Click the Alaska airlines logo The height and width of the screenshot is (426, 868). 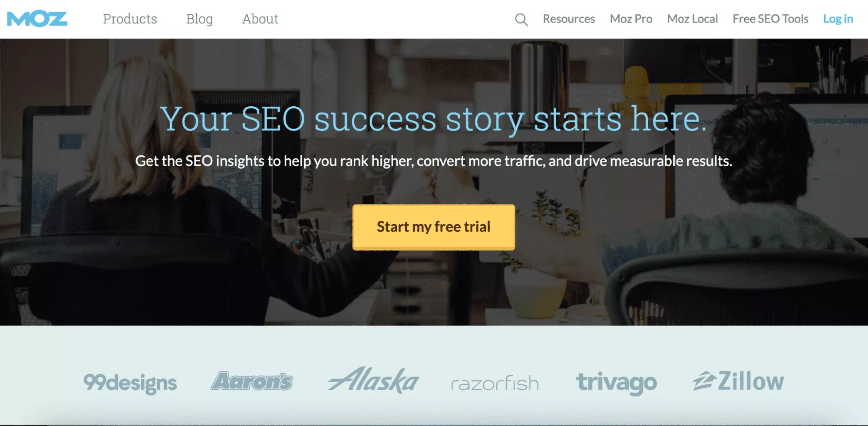coord(373,380)
